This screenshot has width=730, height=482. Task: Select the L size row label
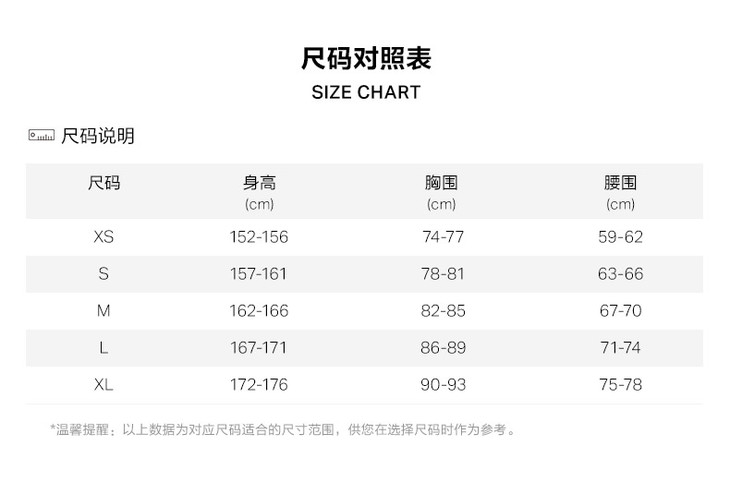coord(104,348)
